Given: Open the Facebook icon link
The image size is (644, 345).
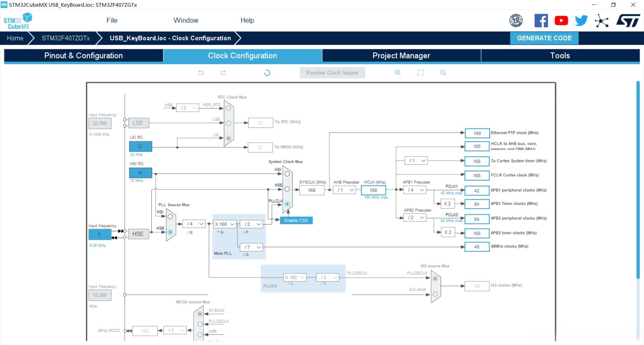Looking at the screenshot, I should [x=541, y=21].
